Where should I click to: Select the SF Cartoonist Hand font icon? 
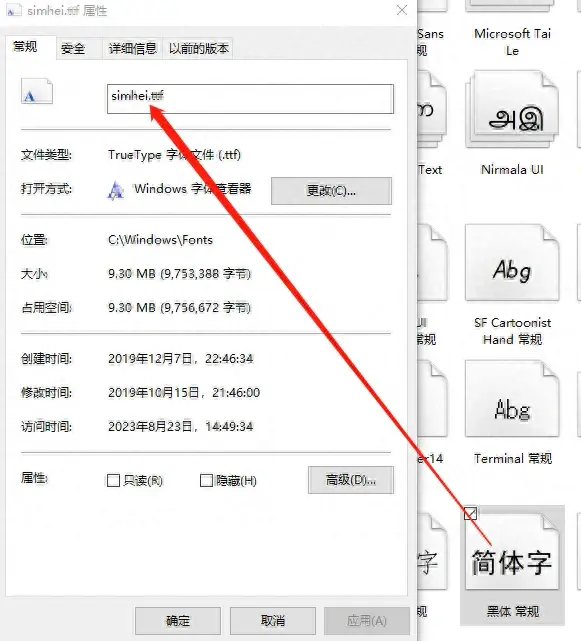(x=512, y=262)
